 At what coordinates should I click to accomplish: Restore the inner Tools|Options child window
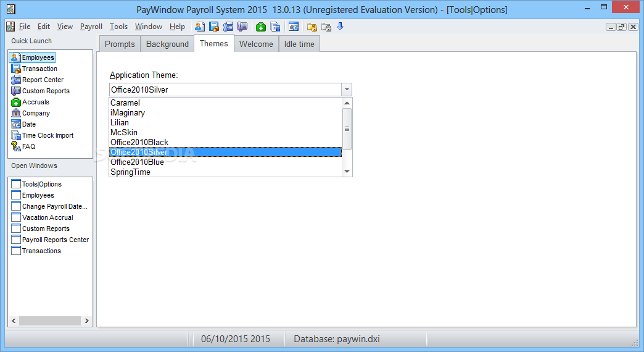[x=622, y=27]
